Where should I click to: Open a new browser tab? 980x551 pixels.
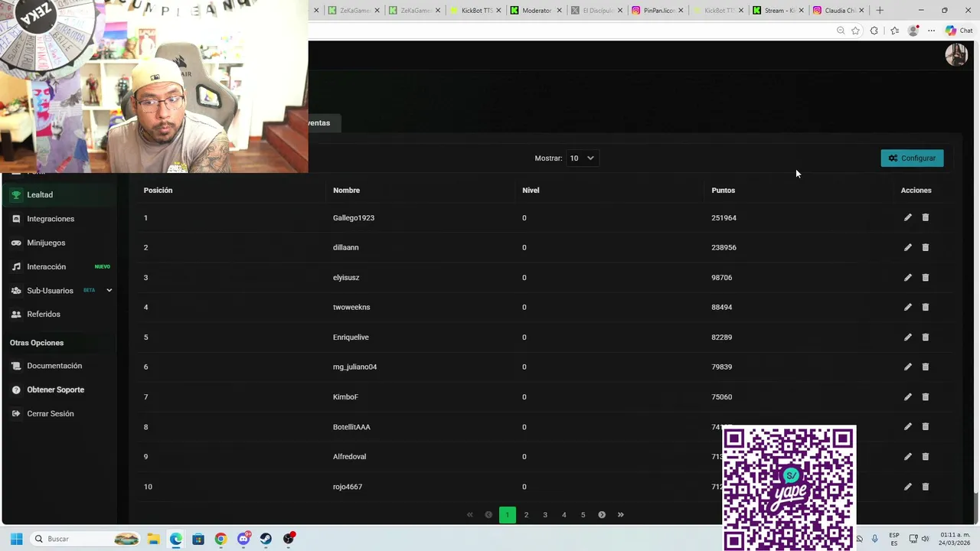880,11
